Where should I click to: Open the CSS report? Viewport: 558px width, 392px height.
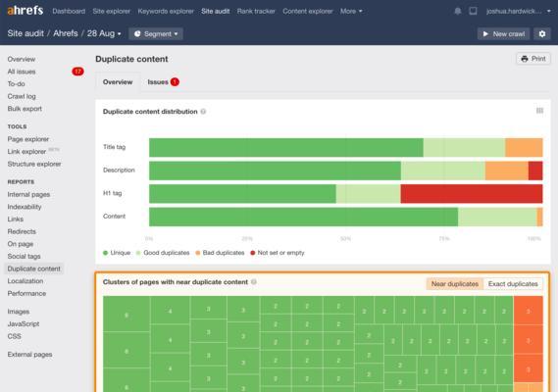pyautogui.click(x=15, y=336)
